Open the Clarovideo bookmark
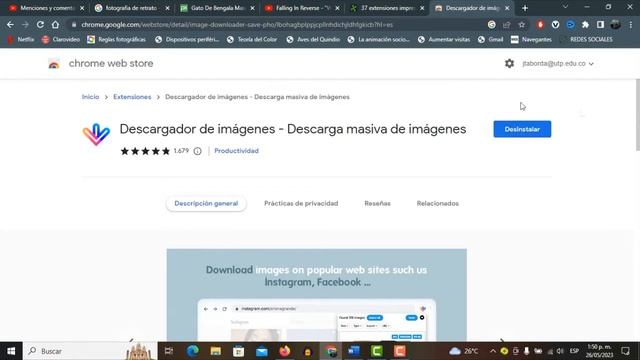 [61, 40]
